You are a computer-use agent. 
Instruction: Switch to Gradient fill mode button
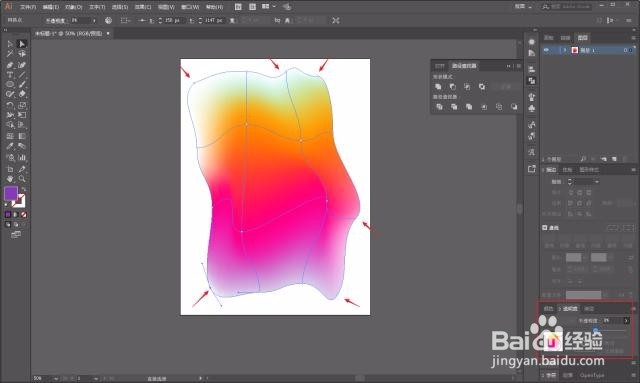coord(16,214)
